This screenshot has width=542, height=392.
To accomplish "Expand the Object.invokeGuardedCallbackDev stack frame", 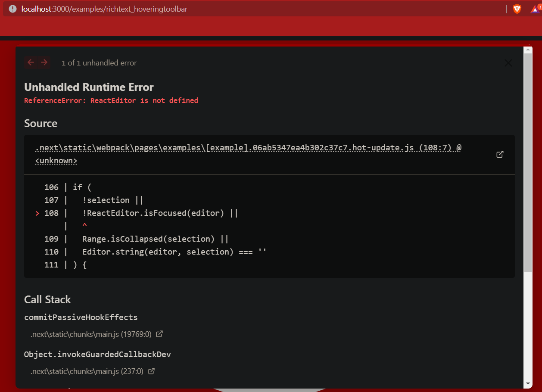I will tap(97, 354).
